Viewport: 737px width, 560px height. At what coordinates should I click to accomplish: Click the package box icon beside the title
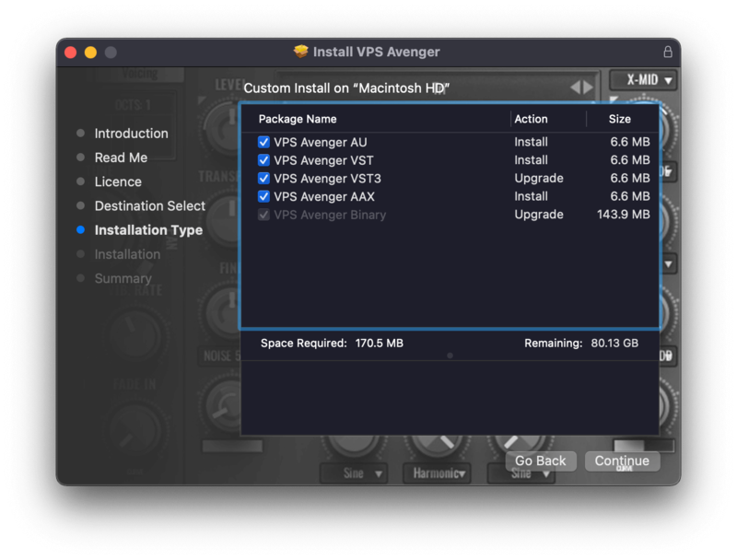301,52
